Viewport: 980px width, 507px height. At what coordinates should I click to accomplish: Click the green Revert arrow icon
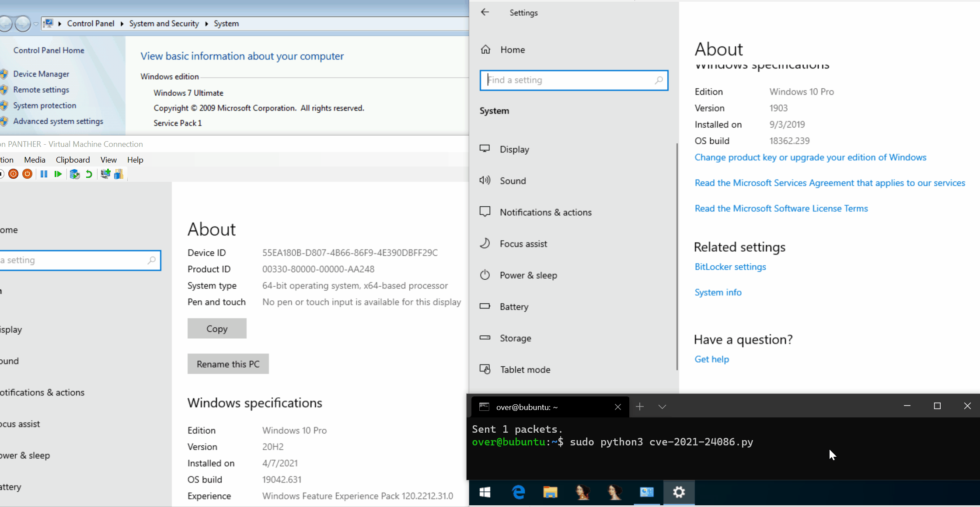coord(89,174)
